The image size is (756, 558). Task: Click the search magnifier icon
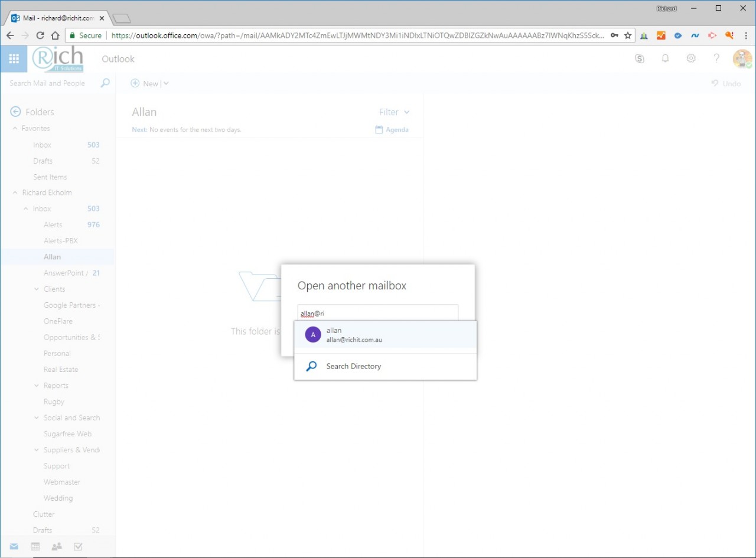(x=105, y=83)
